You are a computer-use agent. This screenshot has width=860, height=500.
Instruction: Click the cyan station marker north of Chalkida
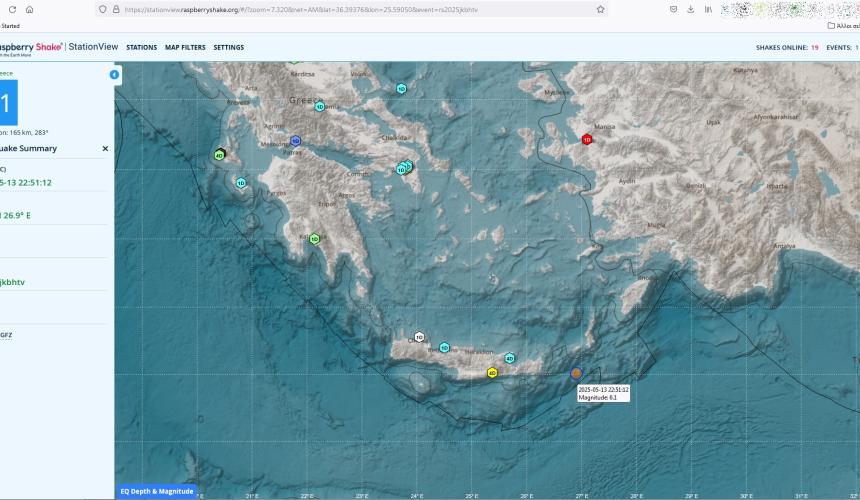(x=401, y=89)
